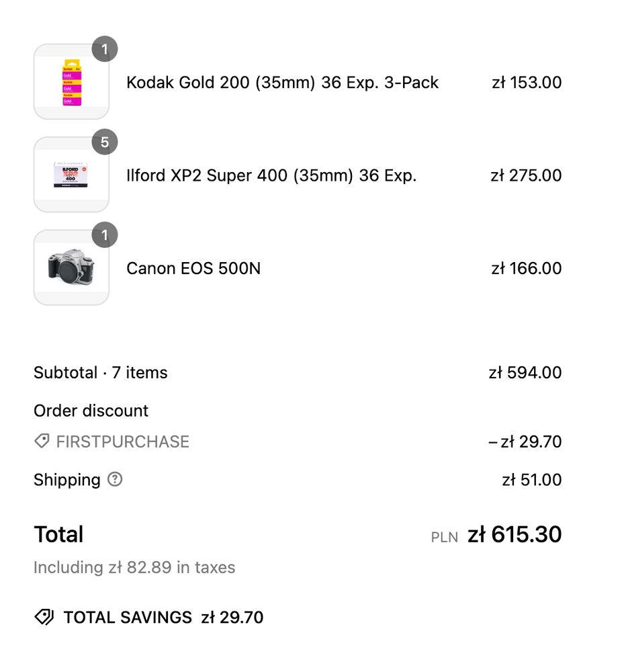This screenshot has width=624, height=672.
Task: Click the taxes included note under Total
Action: 134,567
